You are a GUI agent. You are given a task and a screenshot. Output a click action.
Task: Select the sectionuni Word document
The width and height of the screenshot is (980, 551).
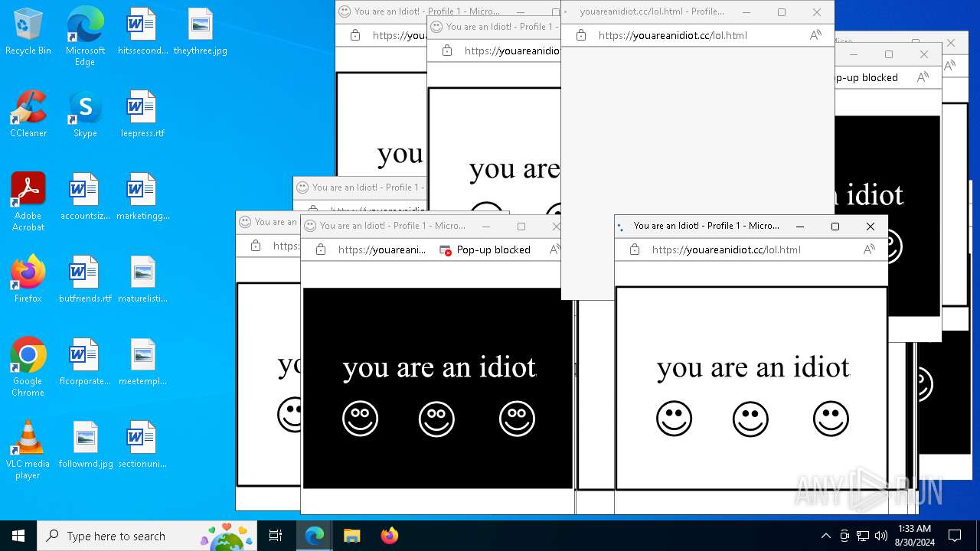pos(142,445)
